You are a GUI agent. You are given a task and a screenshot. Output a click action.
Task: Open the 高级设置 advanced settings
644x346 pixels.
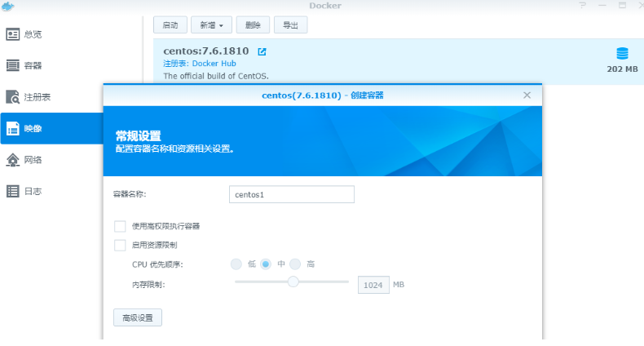click(x=138, y=317)
